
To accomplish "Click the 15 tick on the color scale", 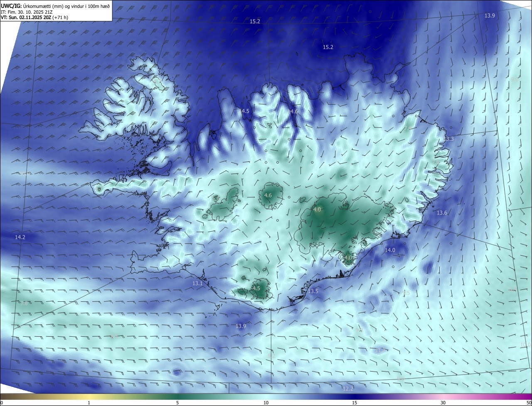I will tap(355, 403).
